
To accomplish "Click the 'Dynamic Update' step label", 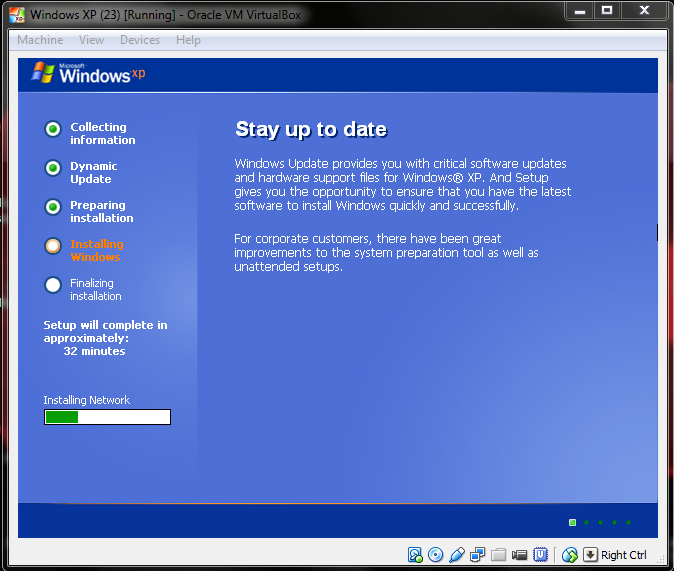I will click(93, 172).
